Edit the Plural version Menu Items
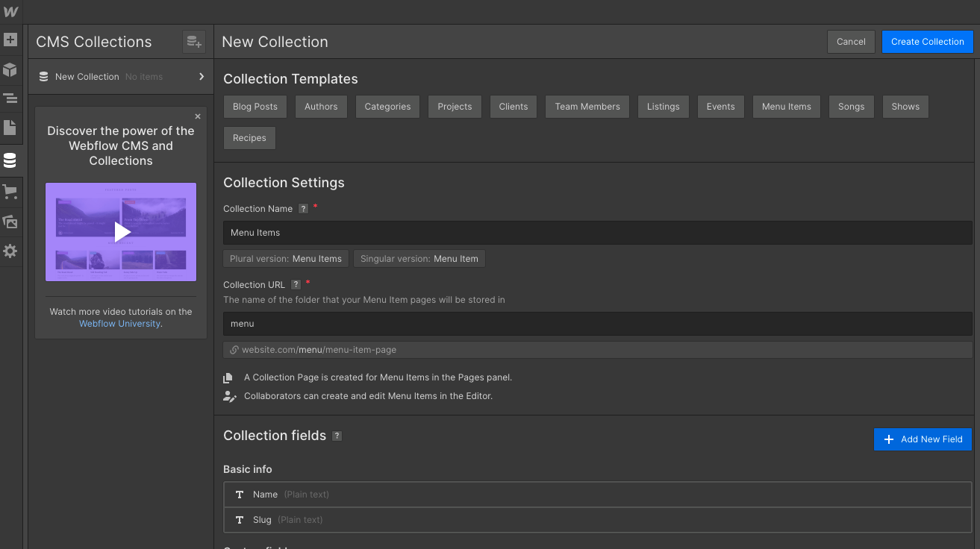Viewport: 980px width, 549px height. (286, 259)
